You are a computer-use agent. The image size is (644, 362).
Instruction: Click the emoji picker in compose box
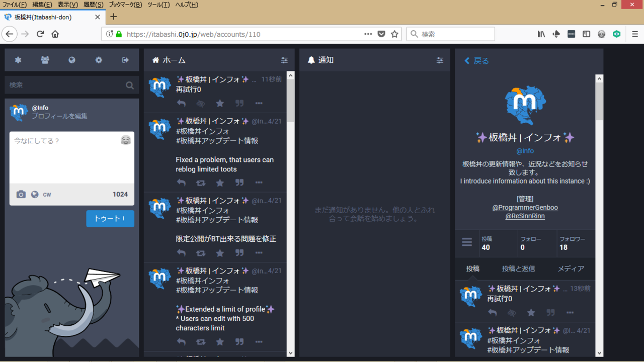pyautogui.click(x=126, y=140)
